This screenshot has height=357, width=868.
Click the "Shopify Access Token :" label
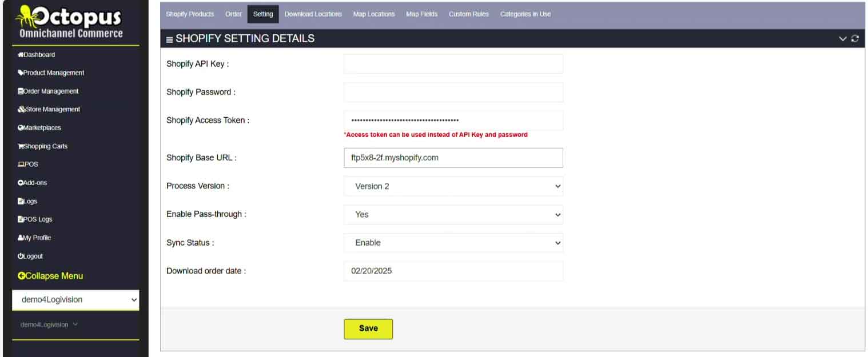208,121
